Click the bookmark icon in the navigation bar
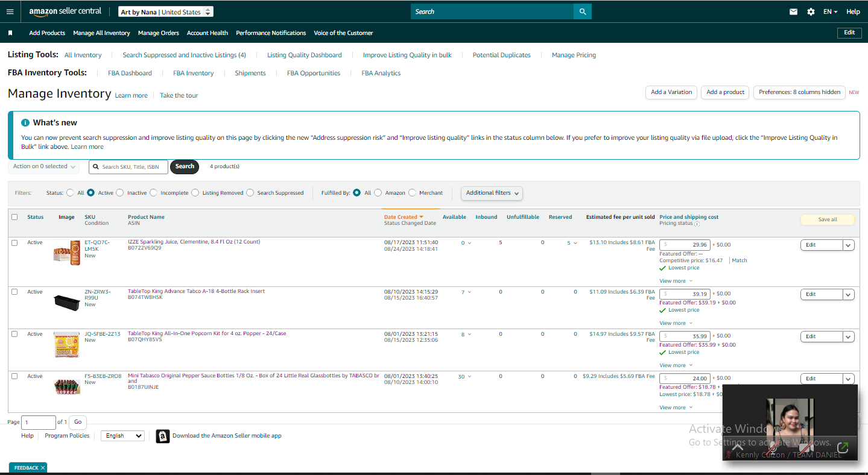This screenshot has width=868, height=475. (10, 33)
